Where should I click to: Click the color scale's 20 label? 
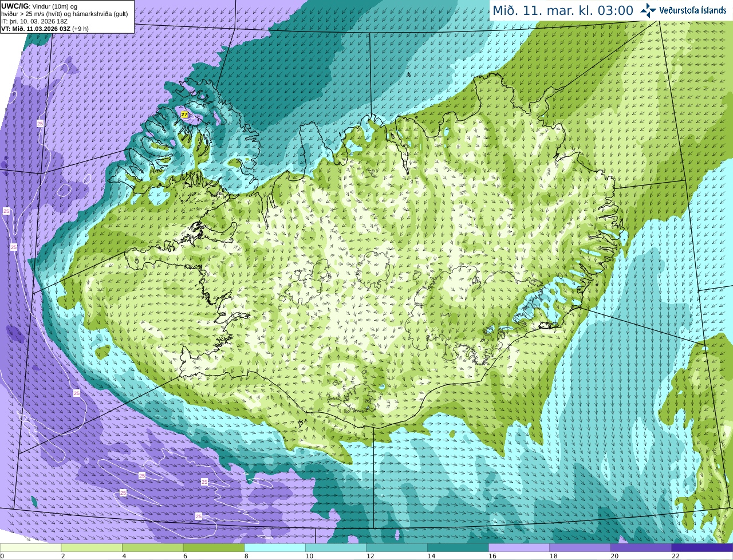coord(614,556)
